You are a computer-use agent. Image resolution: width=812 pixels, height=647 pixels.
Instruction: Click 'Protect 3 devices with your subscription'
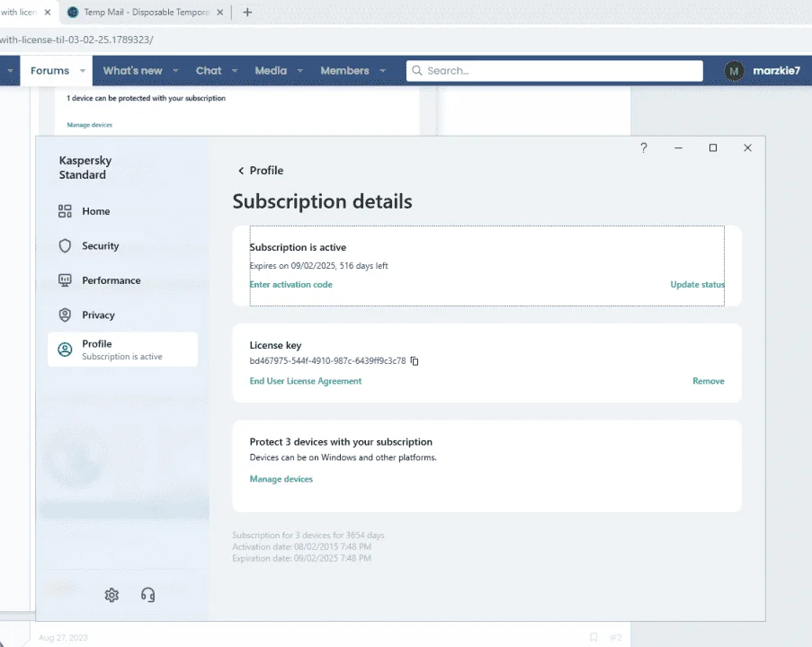pyautogui.click(x=341, y=442)
